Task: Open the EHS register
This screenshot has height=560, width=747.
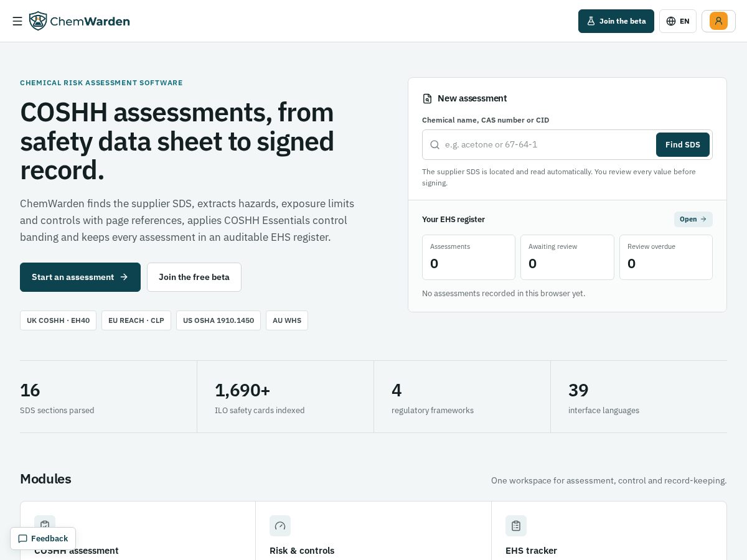Action: click(693, 219)
